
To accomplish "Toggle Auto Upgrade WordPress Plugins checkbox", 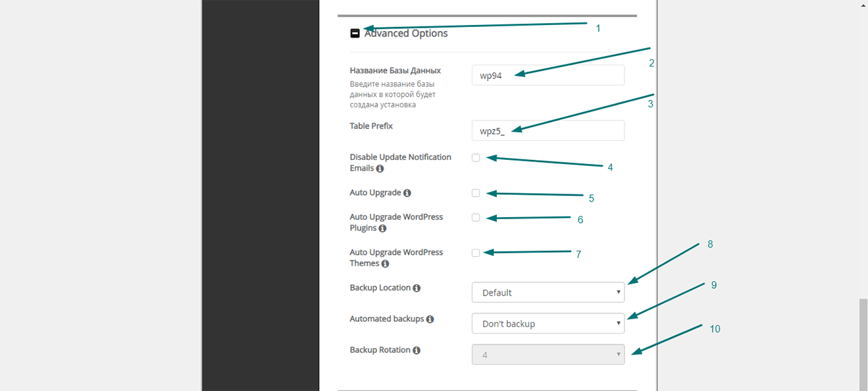I will point(476,217).
